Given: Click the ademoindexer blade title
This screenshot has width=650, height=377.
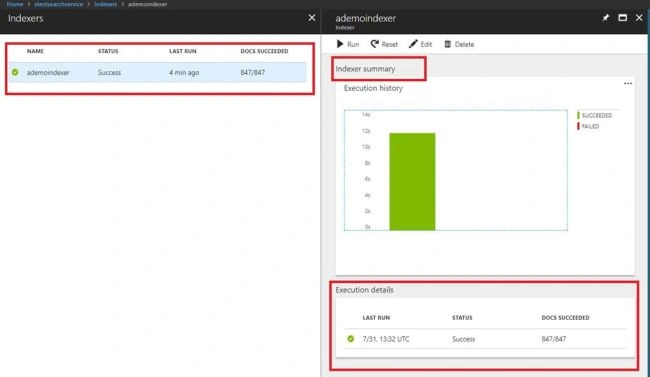Looking at the screenshot, I should (365, 18).
